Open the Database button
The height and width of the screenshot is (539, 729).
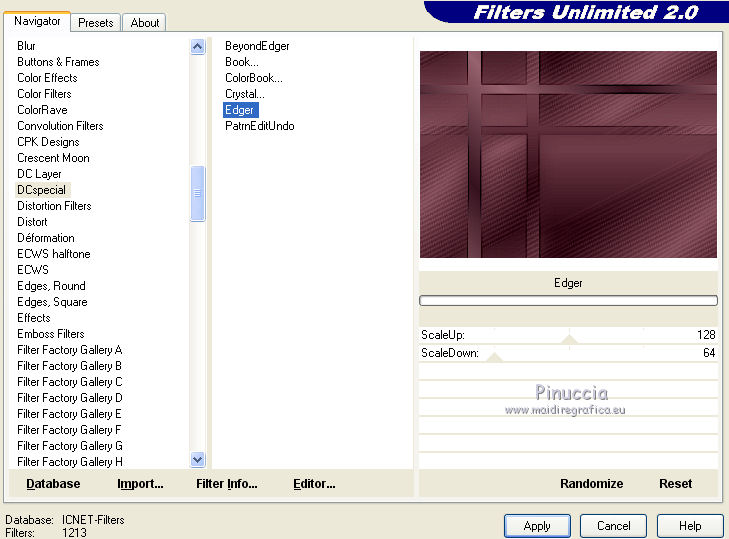coord(53,484)
